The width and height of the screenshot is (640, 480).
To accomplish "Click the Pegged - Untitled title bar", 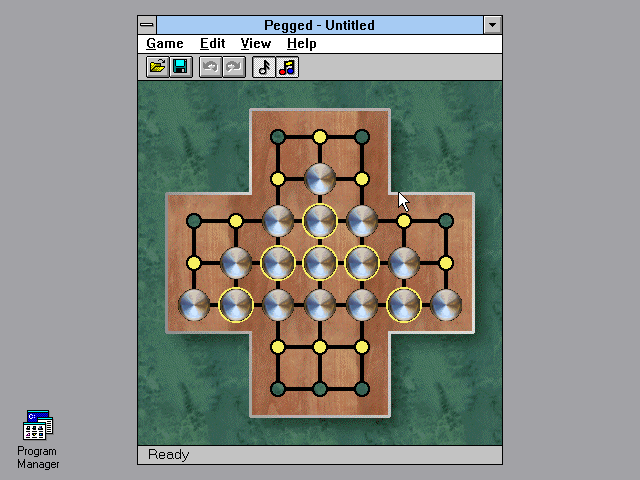I will pyautogui.click(x=319, y=25).
